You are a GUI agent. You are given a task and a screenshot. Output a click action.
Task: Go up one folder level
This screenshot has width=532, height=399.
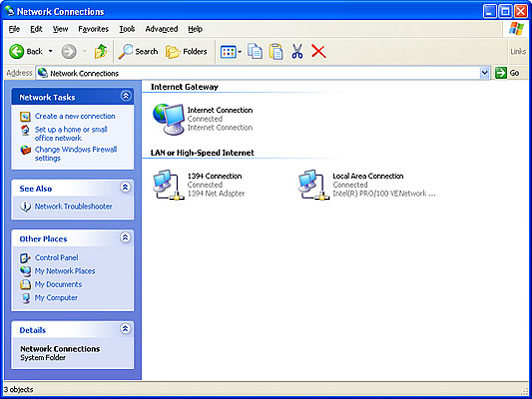[x=100, y=52]
